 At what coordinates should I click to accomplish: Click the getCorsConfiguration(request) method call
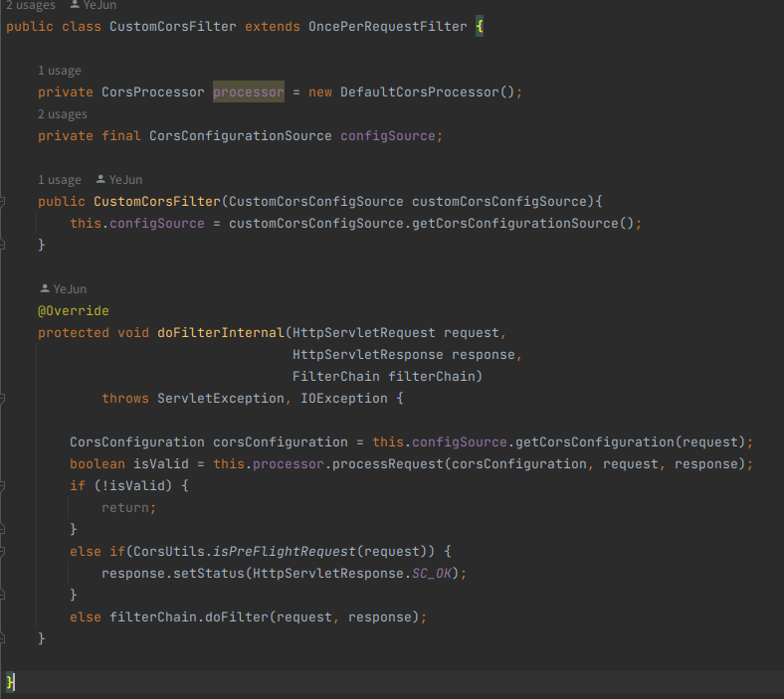595,442
